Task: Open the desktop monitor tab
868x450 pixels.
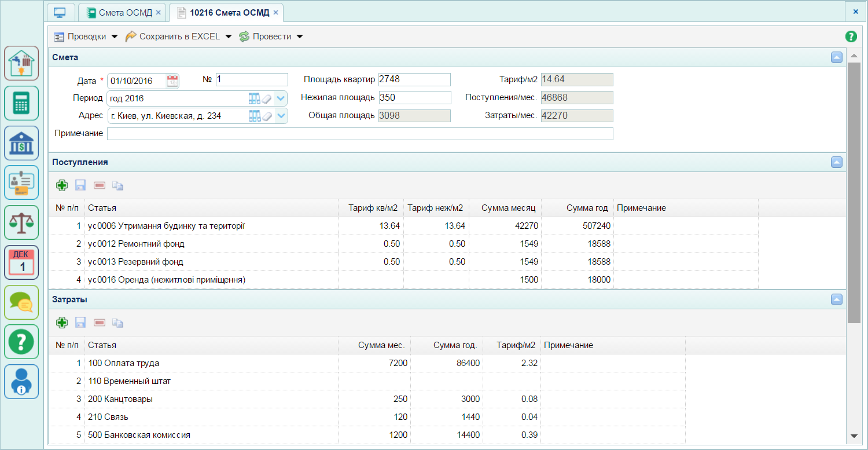Action: [x=60, y=12]
